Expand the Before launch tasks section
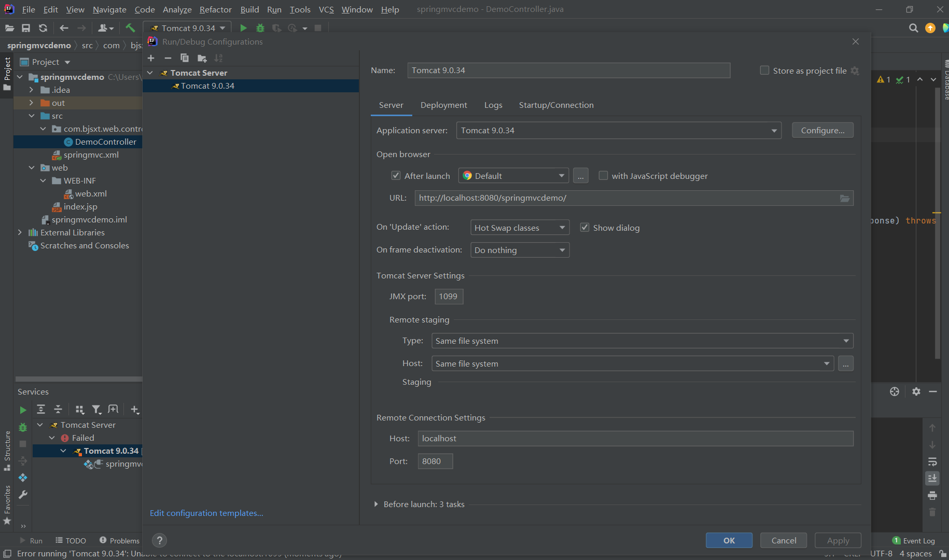 point(376,504)
